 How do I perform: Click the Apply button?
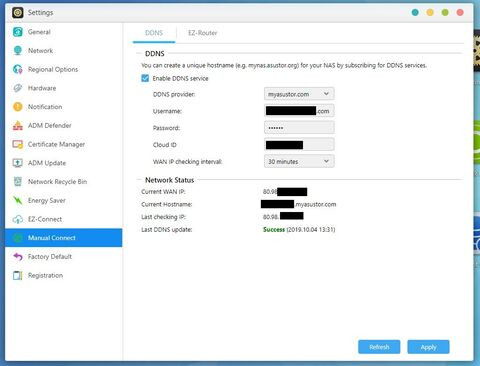428,347
